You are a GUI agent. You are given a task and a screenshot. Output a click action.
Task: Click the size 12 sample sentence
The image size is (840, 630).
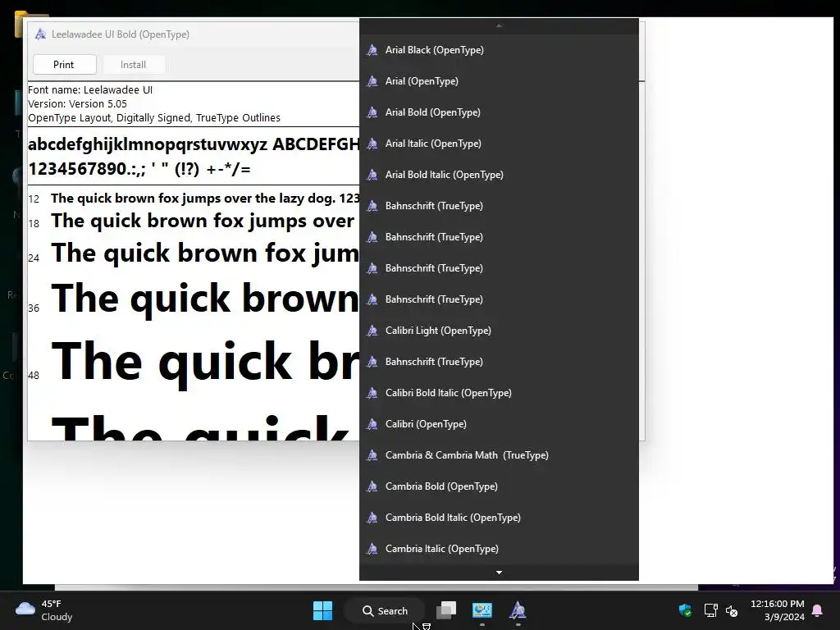[205, 199]
